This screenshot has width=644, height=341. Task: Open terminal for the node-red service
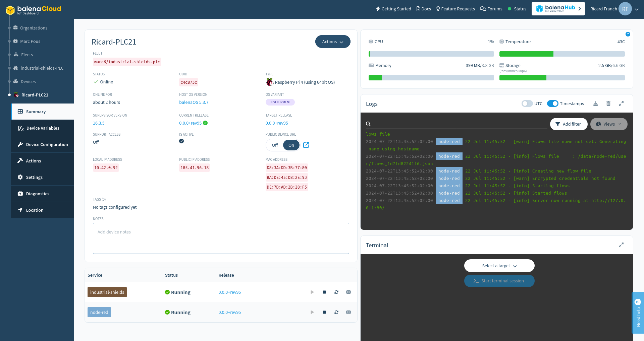click(x=348, y=312)
